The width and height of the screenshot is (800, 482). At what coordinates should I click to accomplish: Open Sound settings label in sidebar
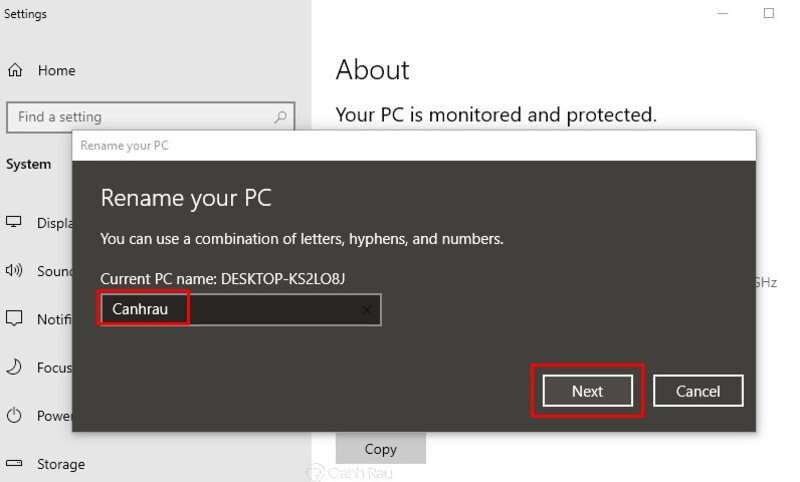coord(55,271)
